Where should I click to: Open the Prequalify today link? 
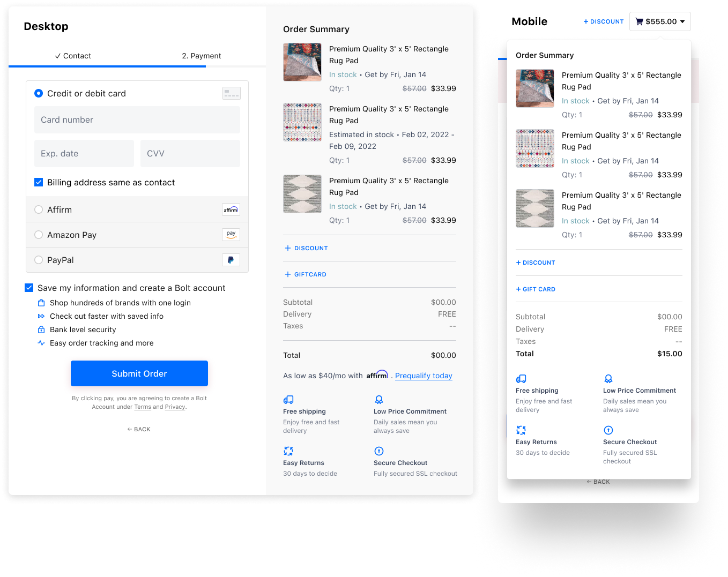[x=424, y=376]
